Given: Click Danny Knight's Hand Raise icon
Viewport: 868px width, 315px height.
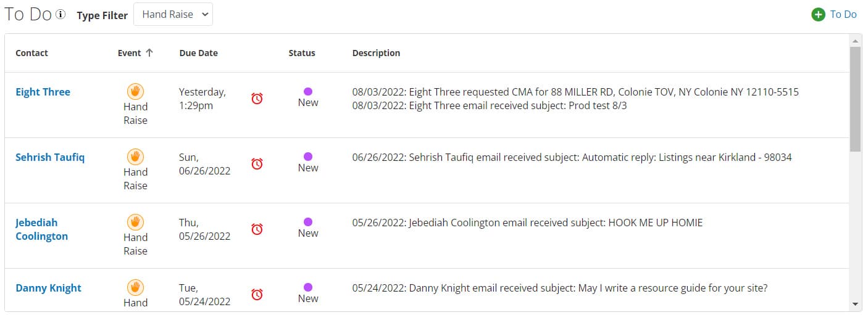Looking at the screenshot, I should click(x=135, y=288).
